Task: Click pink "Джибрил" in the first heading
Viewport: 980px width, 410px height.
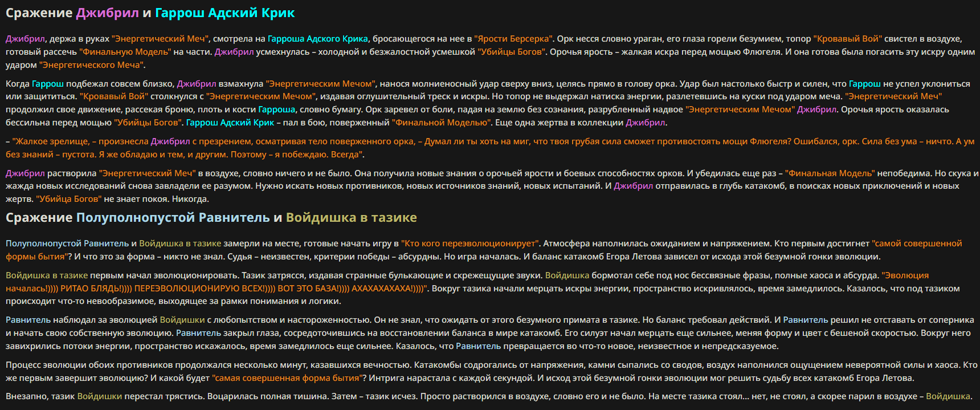Action: 107,13
